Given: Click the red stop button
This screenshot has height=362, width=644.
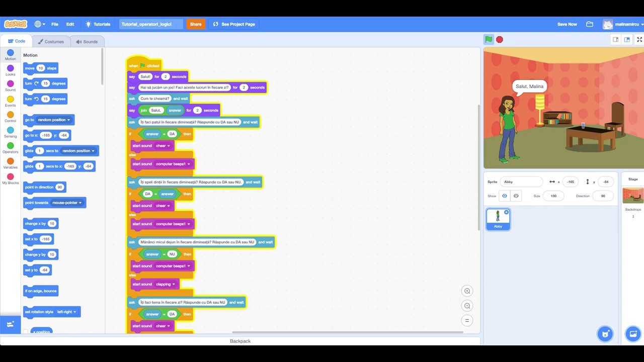Looking at the screenshot, I should [x=500, y=39].
